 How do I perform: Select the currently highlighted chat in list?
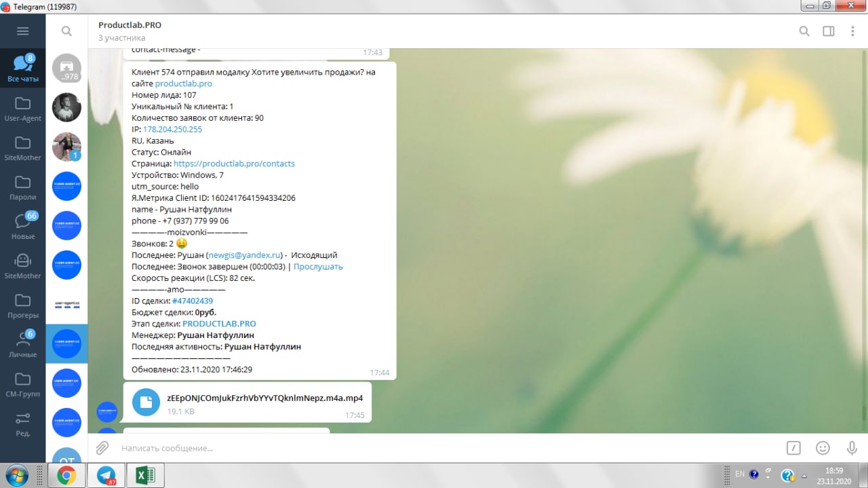click(x=66, y=343)
